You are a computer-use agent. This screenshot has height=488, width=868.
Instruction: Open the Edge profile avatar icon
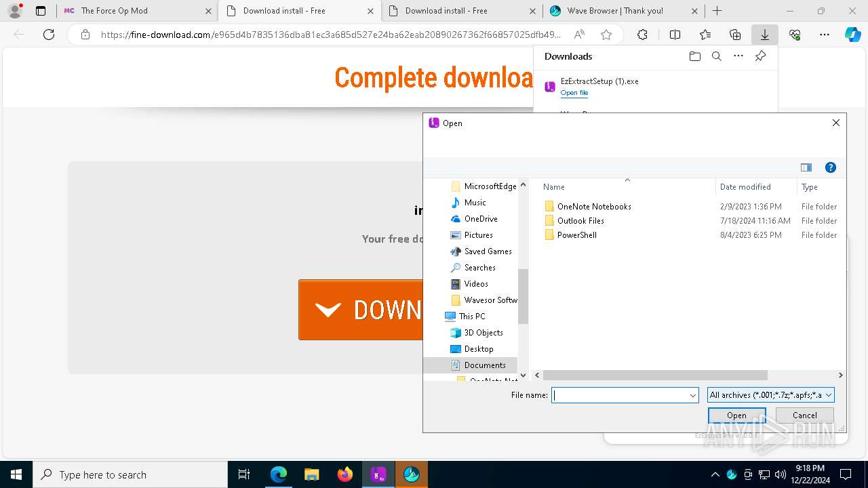click(15, 11)
